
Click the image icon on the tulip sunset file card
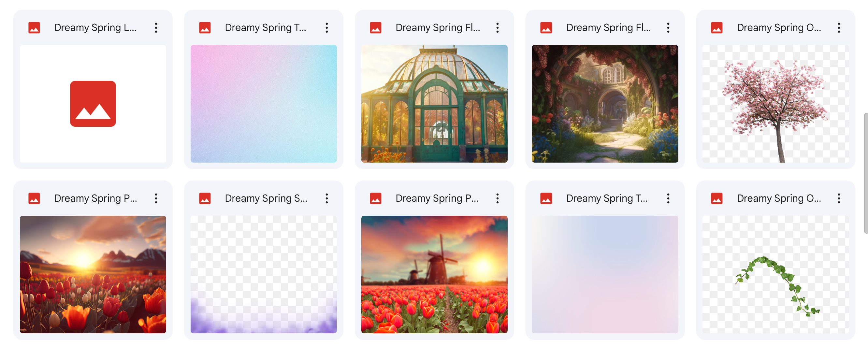click(34, 198)
